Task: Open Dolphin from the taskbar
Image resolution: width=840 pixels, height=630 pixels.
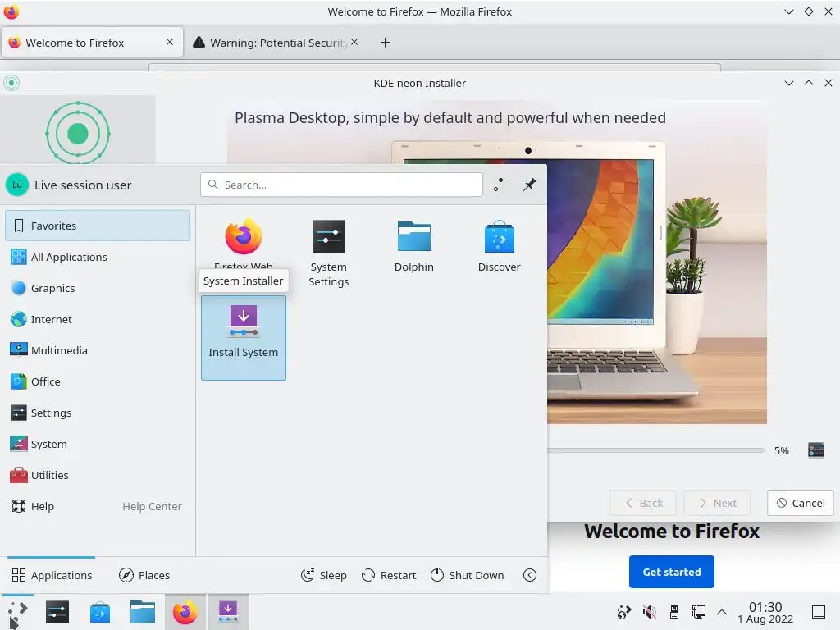Action: click(x=143, y=612)
